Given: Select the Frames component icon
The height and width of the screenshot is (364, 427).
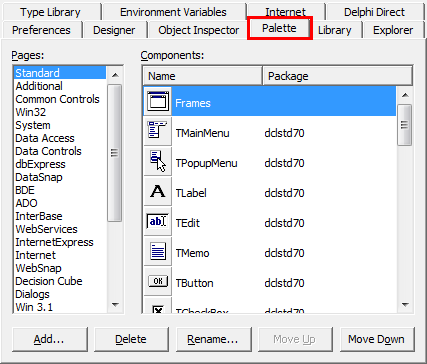Looking at the screenshot, I should pyautogui.click(x=158, y=101).
